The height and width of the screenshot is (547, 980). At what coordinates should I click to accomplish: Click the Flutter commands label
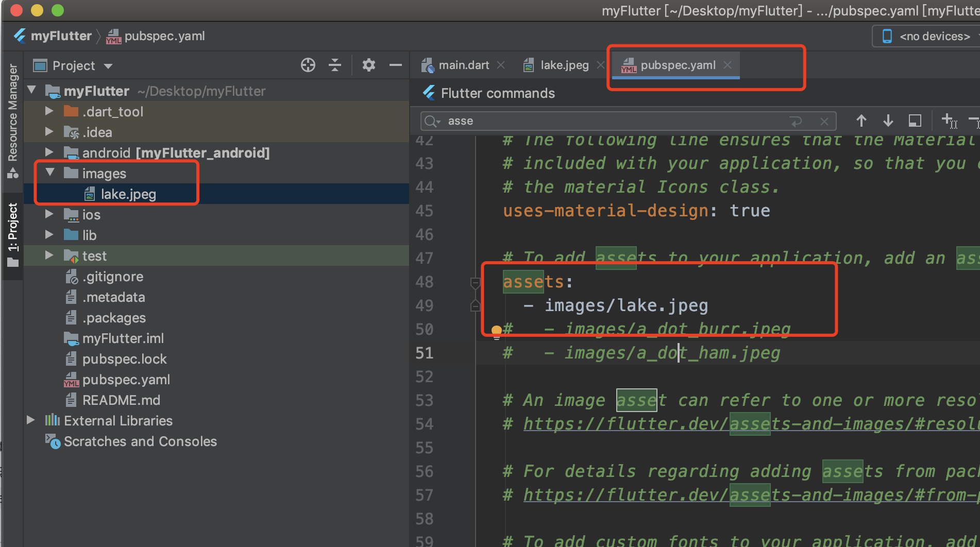(x=498, y=93)
